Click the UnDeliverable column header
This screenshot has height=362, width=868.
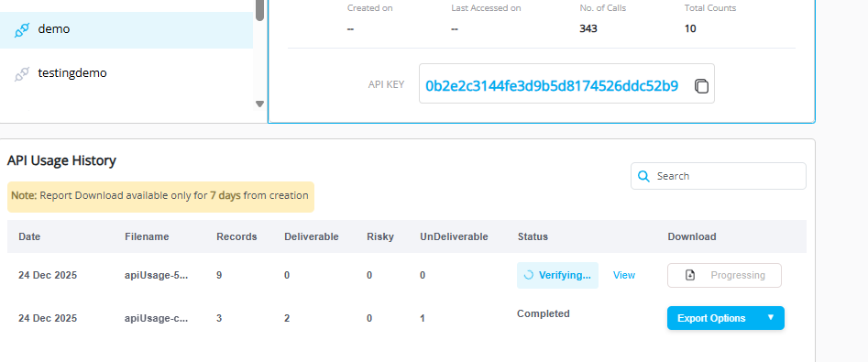pos(454,236)
